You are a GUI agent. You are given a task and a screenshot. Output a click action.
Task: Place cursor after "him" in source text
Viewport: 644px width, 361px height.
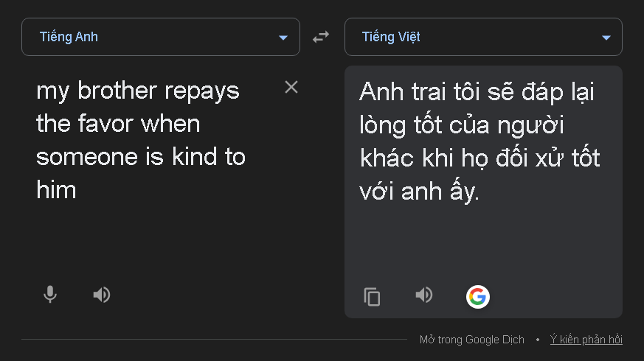(x=77, y=190)
